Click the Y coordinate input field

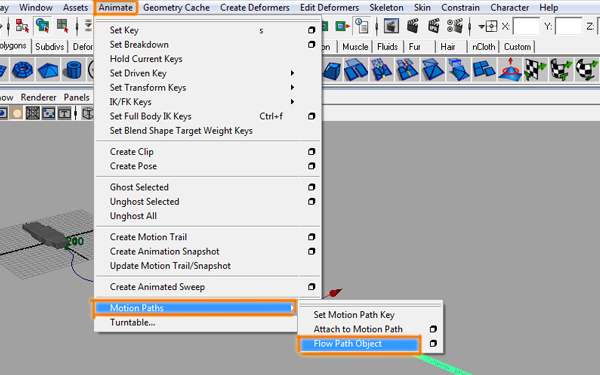tap(569, 26)
